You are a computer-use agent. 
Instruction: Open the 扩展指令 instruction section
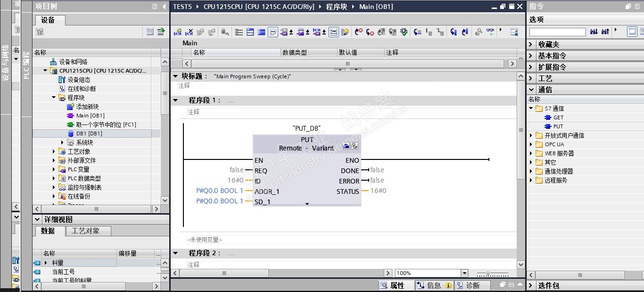(585, 67)
